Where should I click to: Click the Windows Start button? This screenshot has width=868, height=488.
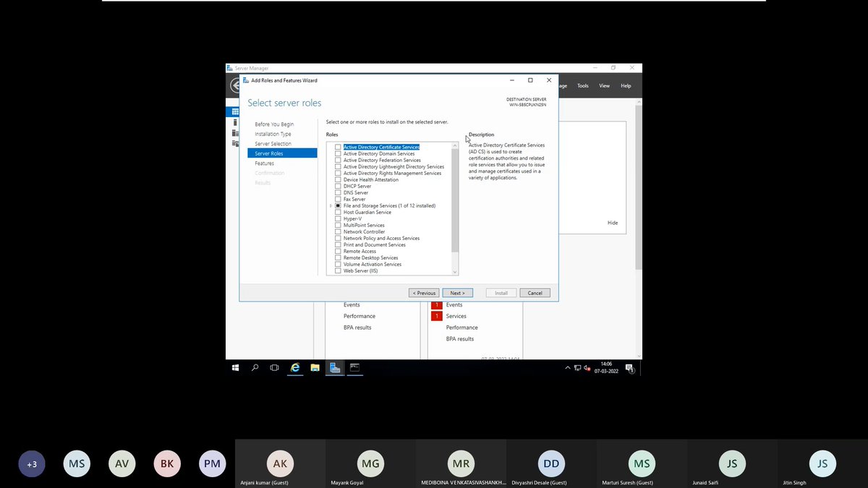[x=235, y=367]
